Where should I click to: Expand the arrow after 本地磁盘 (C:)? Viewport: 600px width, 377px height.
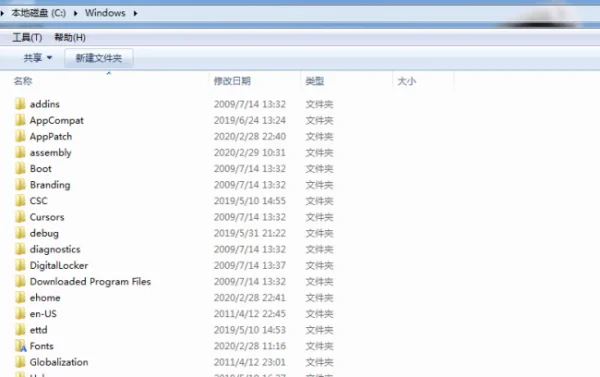(75, 13)
